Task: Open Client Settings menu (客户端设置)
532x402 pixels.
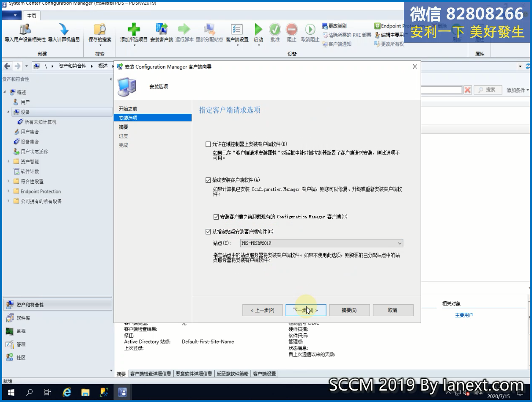Action: pos(237,34)
